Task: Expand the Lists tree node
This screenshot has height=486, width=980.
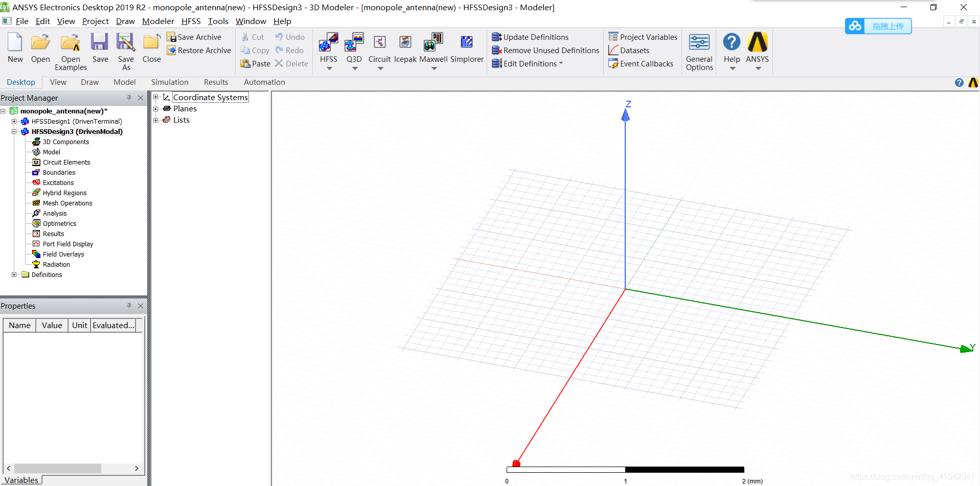Action: (x=156, y=120)
